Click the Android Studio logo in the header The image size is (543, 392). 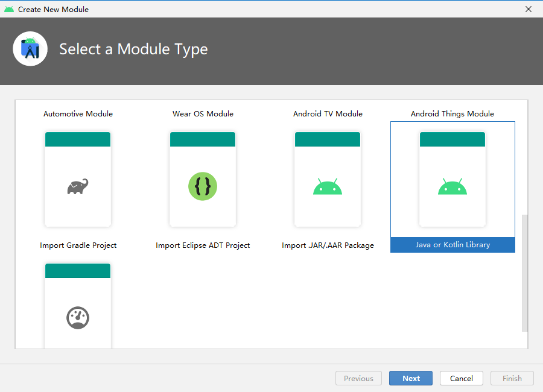pyautogui.click(x=30, y=49)
